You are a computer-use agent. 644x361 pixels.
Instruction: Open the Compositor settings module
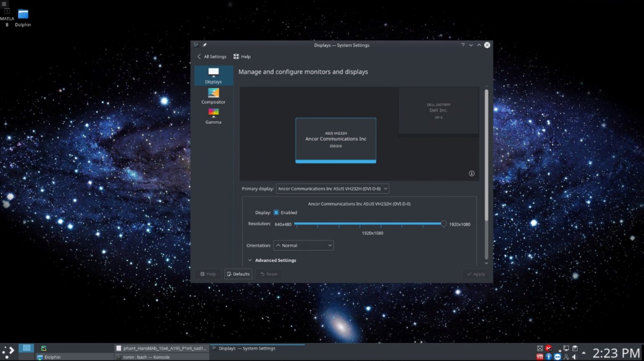click(213, 96)
